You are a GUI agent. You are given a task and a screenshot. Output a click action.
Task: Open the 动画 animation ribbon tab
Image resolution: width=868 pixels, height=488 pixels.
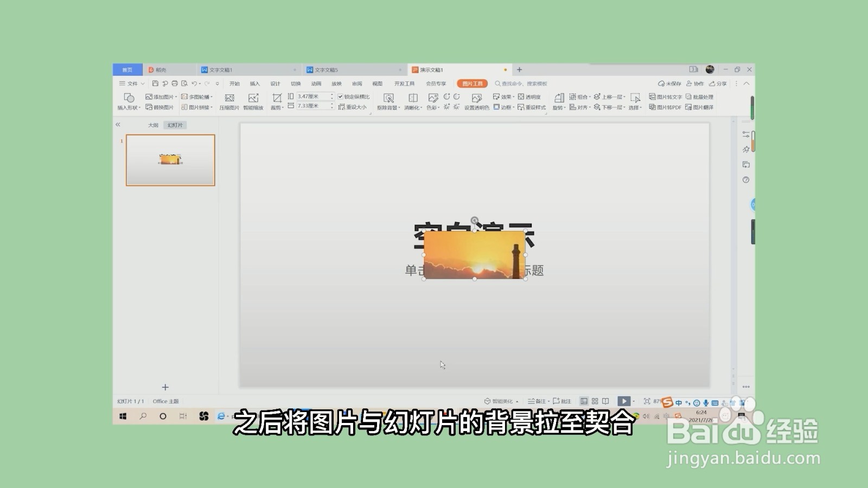point(316,84)
